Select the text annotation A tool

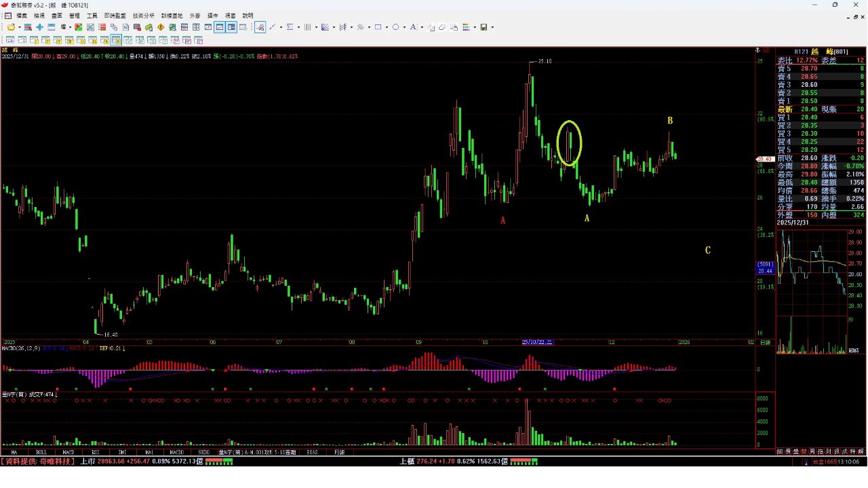coord(413,27)
